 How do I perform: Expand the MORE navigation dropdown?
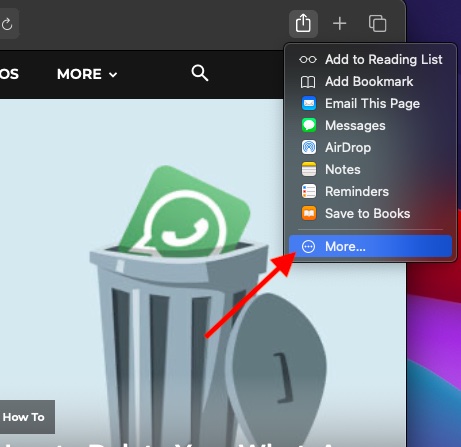click(87, 74)
